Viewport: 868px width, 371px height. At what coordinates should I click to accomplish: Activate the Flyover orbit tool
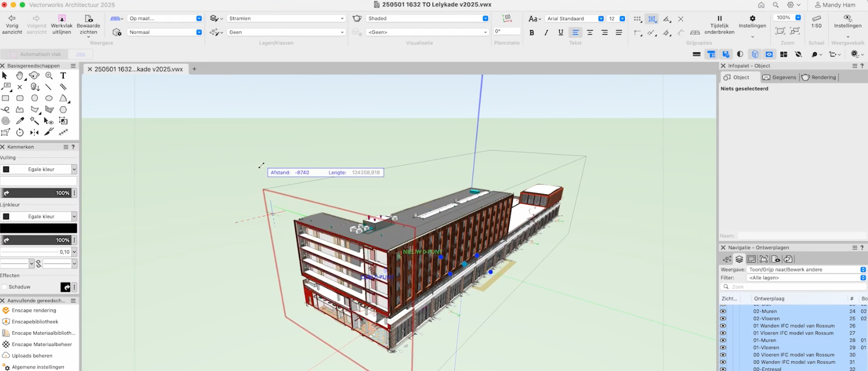coord(34,76)
